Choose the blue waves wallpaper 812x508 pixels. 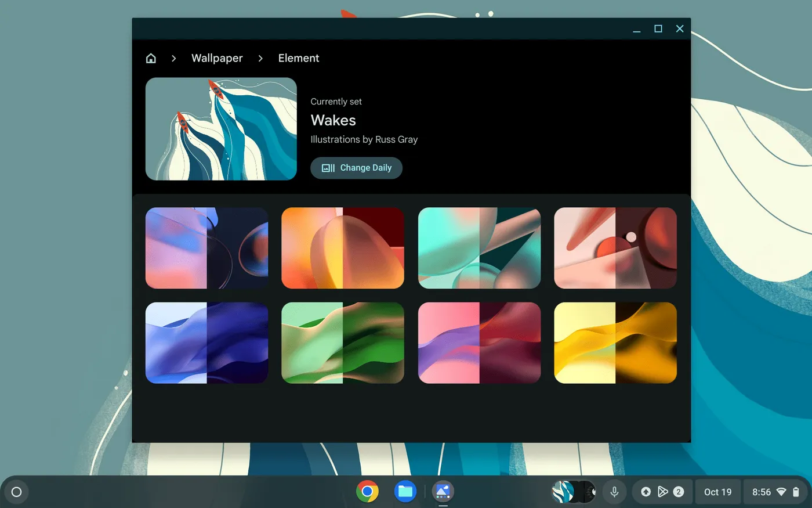click(x=206, y=343)
